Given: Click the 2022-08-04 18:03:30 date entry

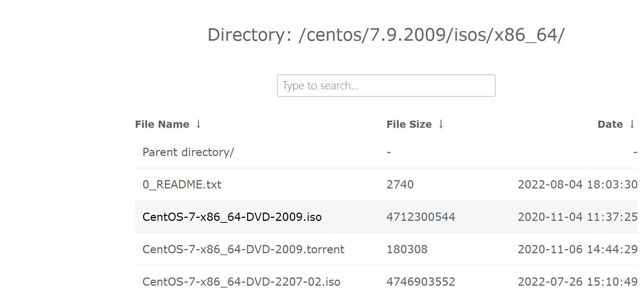Looking at the screenshot, I should (x=577, y=185).
